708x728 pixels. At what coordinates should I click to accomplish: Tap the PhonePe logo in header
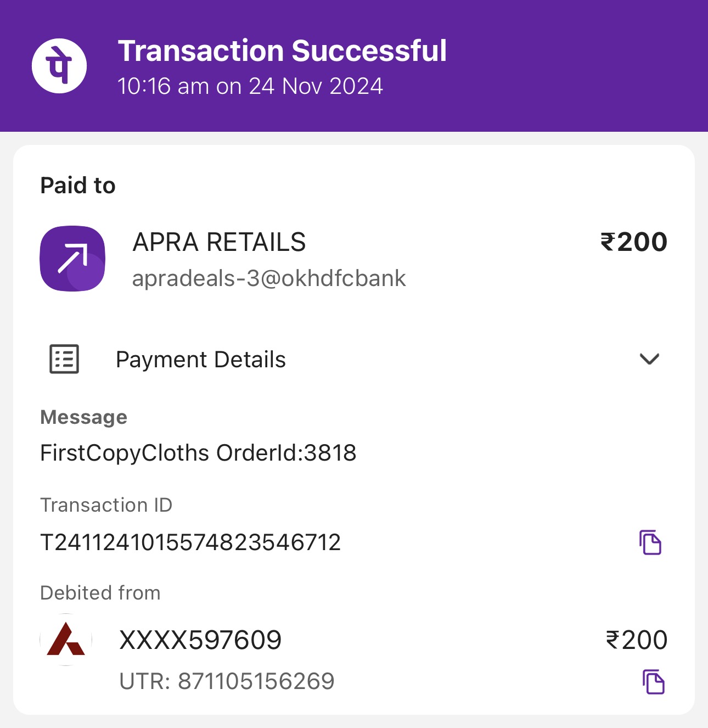pyautogui.click(x=59, y=66)
